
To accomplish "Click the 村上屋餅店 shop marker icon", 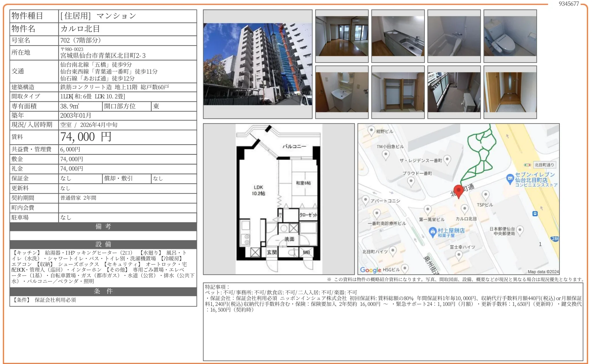I will click(x=432, y=232).
